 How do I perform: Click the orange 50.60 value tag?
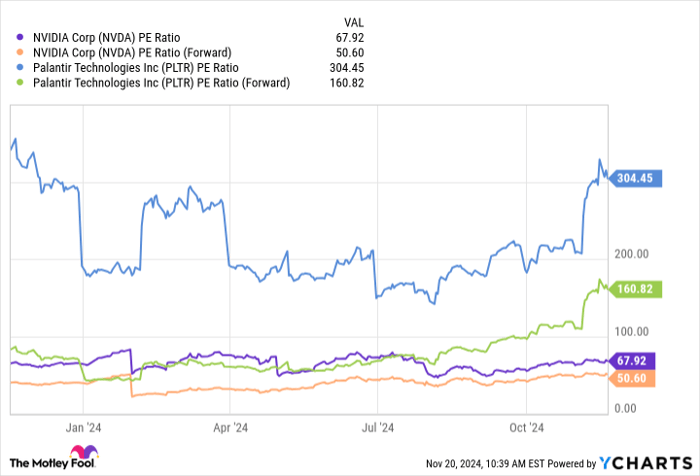click(632, 377)
